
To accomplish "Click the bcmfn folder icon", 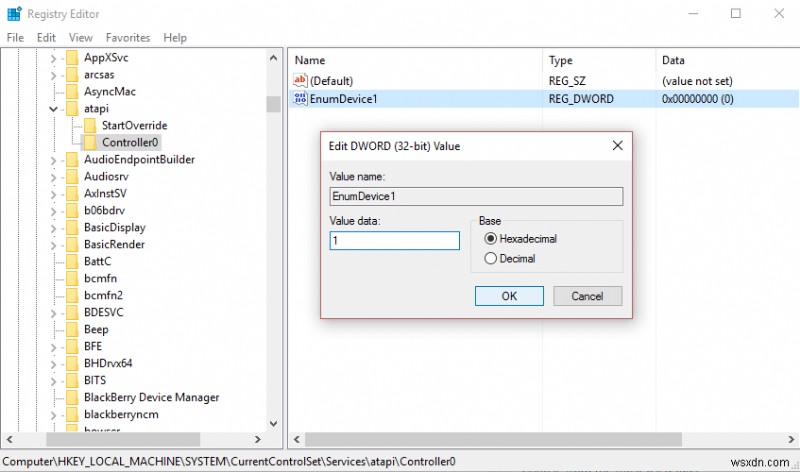I will [x=72, y=278].
